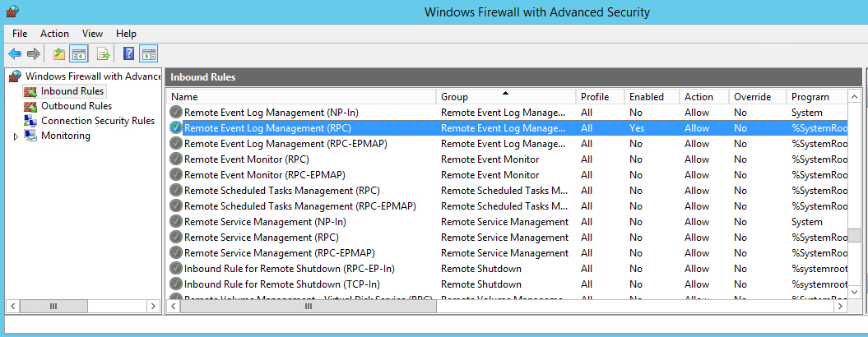Click the green enabled checkmark icon of Remote Event Log Management (RPC)

coord(176,128)
